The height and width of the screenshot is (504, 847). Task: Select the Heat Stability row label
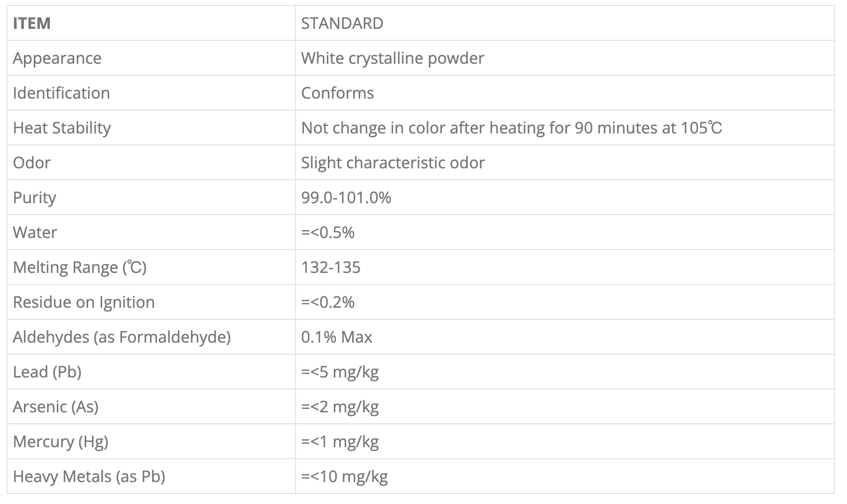click(62, 128)
